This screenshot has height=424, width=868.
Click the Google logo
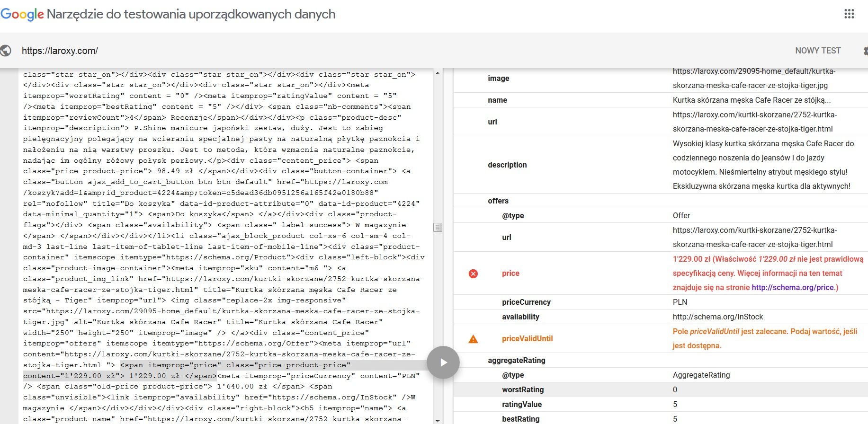coord(22,14)
